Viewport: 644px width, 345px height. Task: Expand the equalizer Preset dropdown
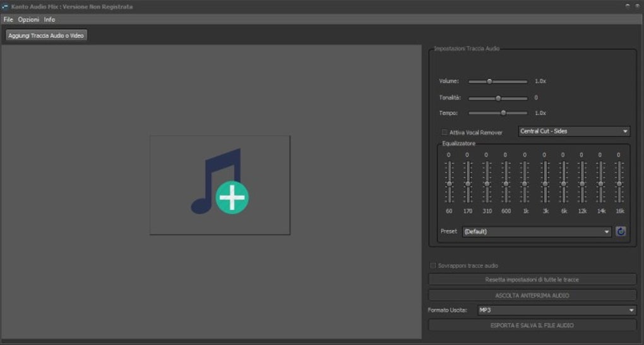(x=537, y=231)
